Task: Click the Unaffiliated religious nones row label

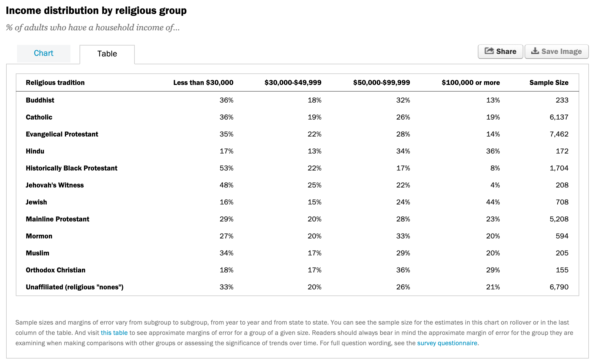Action: (74, 287)
